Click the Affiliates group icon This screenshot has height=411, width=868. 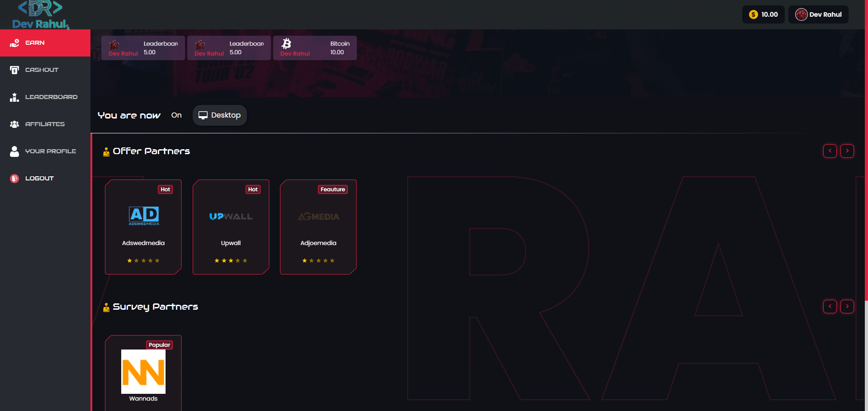pos(14,124)
